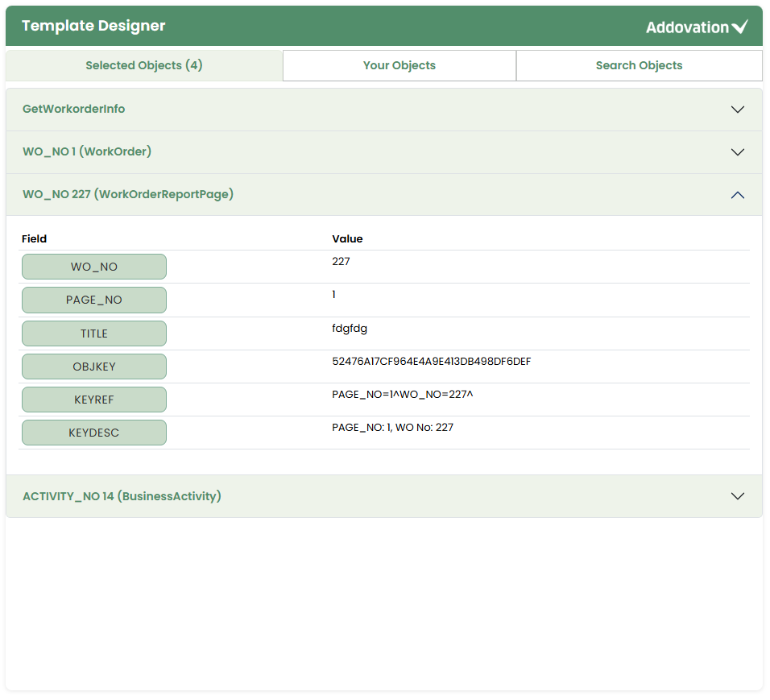The height and width of the screenshot is (700, 770).
Task: Switch to the Selected Objects (4) tab
Action: pos(144,65)
